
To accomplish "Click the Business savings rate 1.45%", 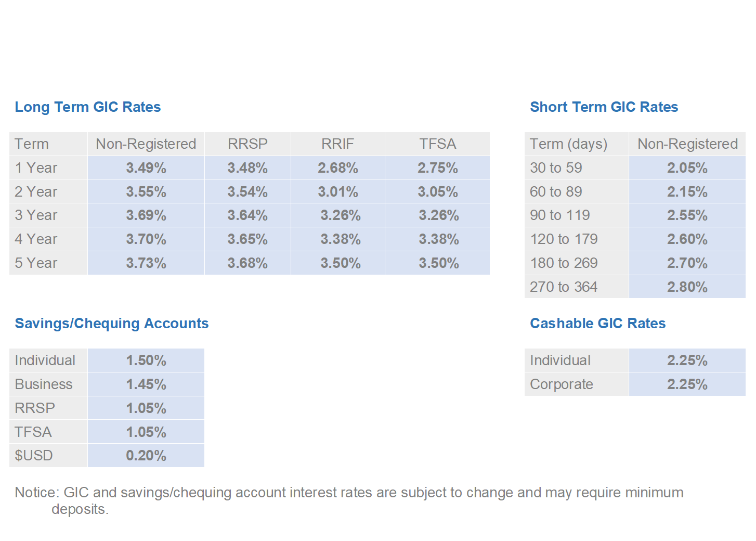I will (146, 384).
